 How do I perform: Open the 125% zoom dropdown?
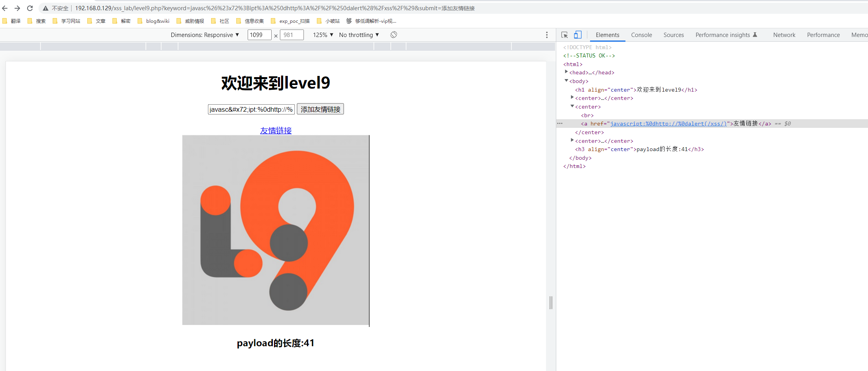[x=323, y=35]
